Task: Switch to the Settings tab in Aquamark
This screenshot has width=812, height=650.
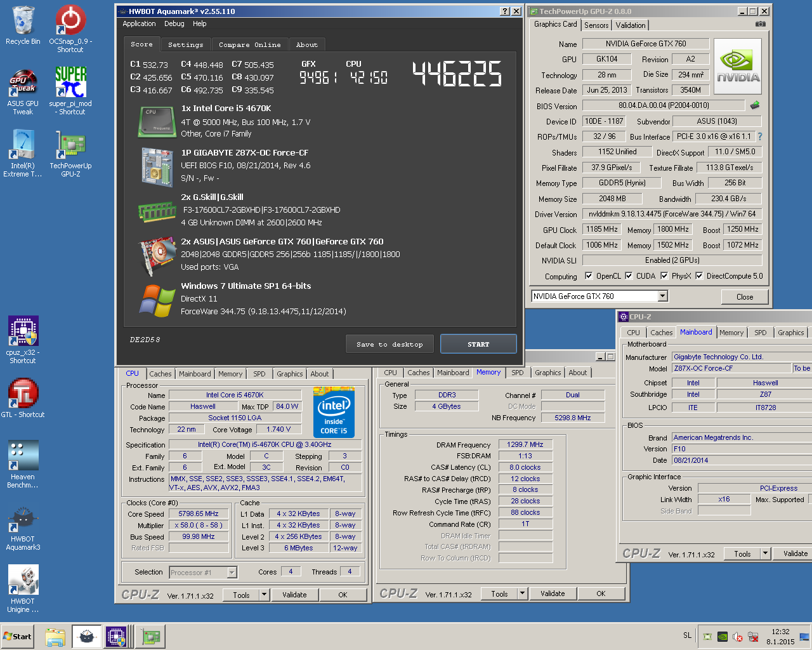Action: point(186,45)
